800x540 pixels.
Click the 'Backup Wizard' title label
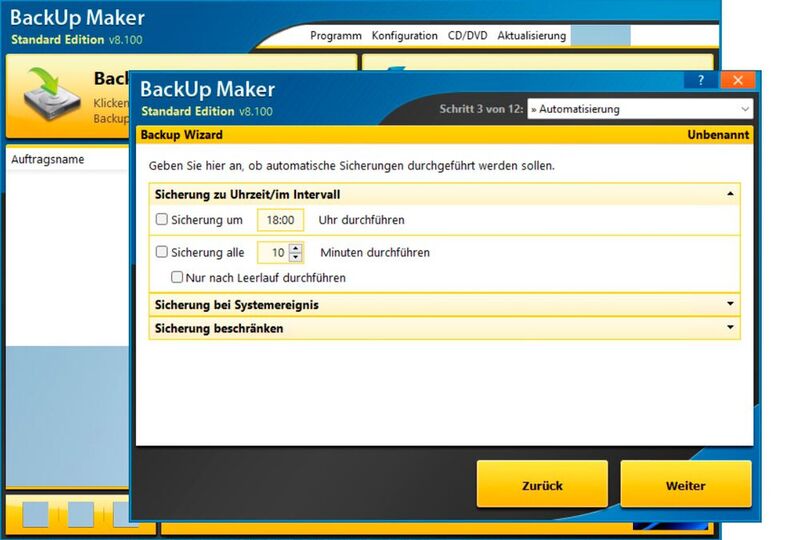[182, 135]
